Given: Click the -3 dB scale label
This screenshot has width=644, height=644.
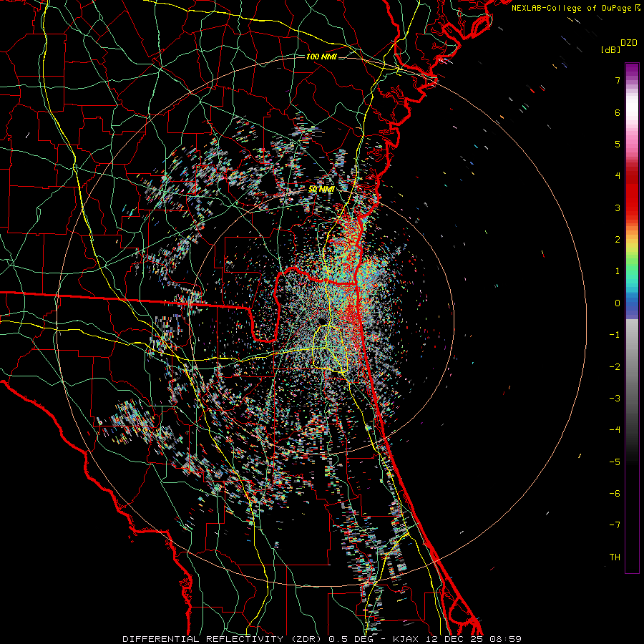Looking at the screenshot, I should [x=615, y=399].
